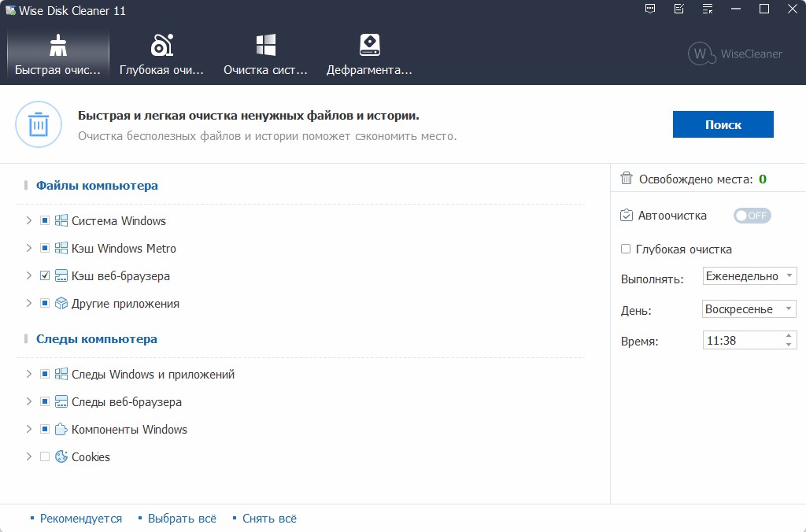This screenshot has height=532, width=806.
Task: Open the Очистка системы tab
Action: click(265, 55)
